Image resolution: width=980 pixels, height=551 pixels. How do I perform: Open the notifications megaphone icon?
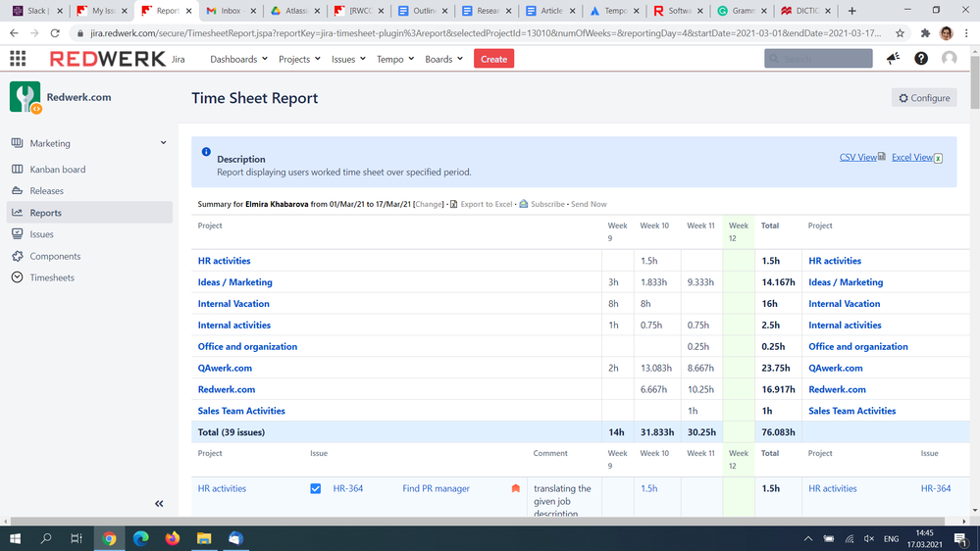tap(893, 58)
